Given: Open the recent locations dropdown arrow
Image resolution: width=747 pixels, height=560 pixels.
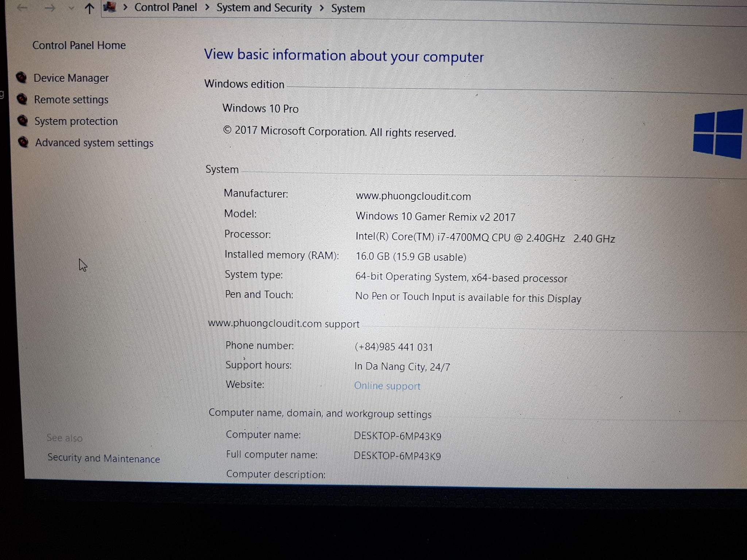Looking at the screenshot, I should [71, 8].
